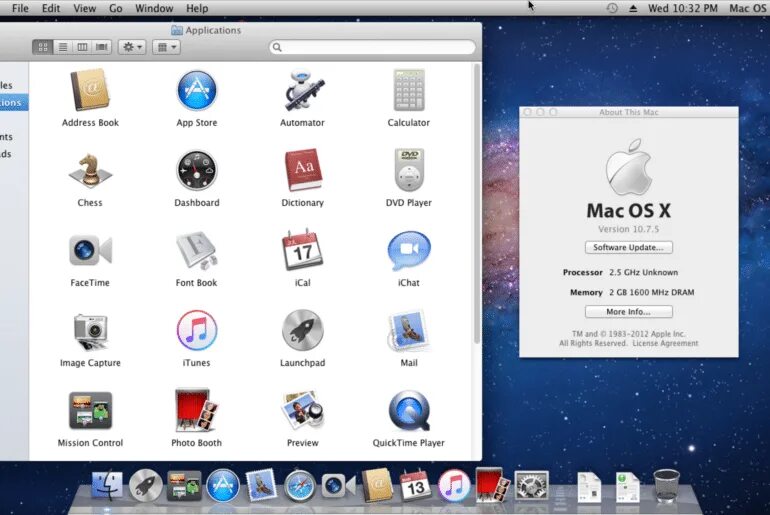The width and height of the screenshot is (770, 515).
Task: Select the iChat app icon
Action: tap(409, 251)
